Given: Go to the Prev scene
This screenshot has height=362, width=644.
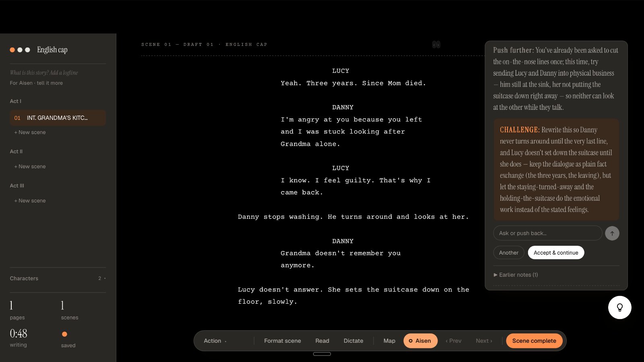Looking at the screenshot, I should (x=454, y=341).
